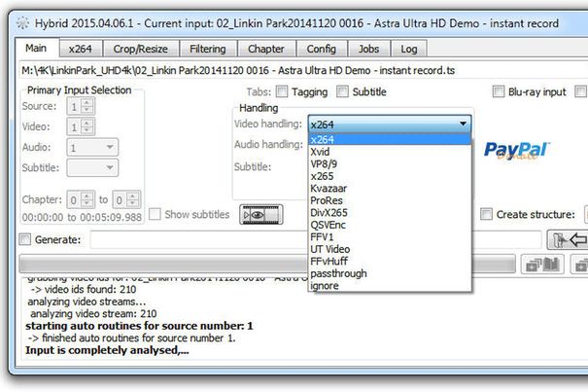
Task: Go to the Jobs tab
Action: (366, 49)
